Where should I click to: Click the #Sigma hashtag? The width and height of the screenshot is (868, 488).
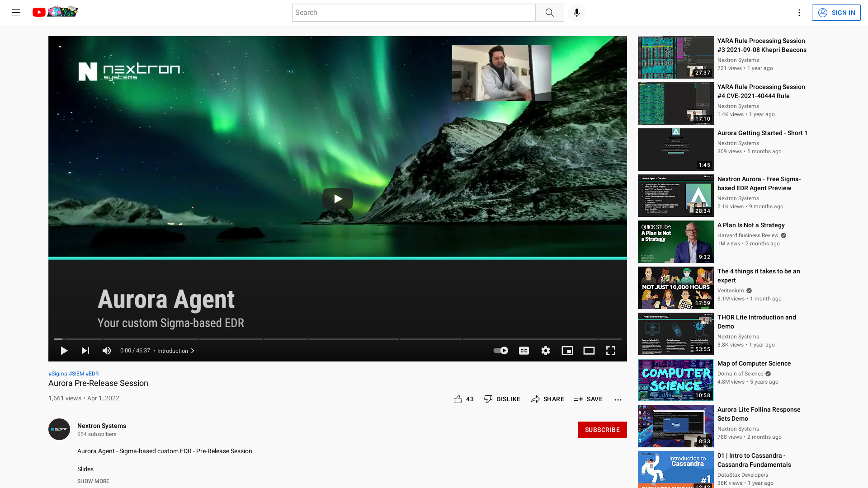tap(57, 374)
